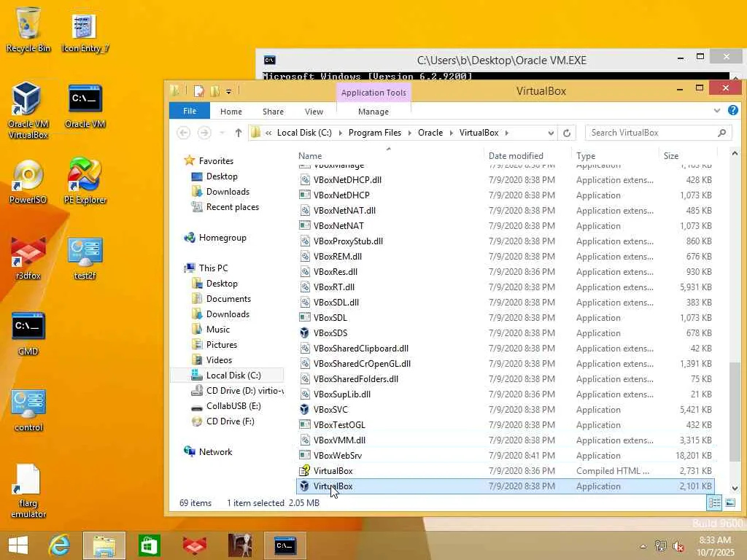Sort files by the Name column header
Viewport: 747px width, 560px height.
click(x=310, y=156)
